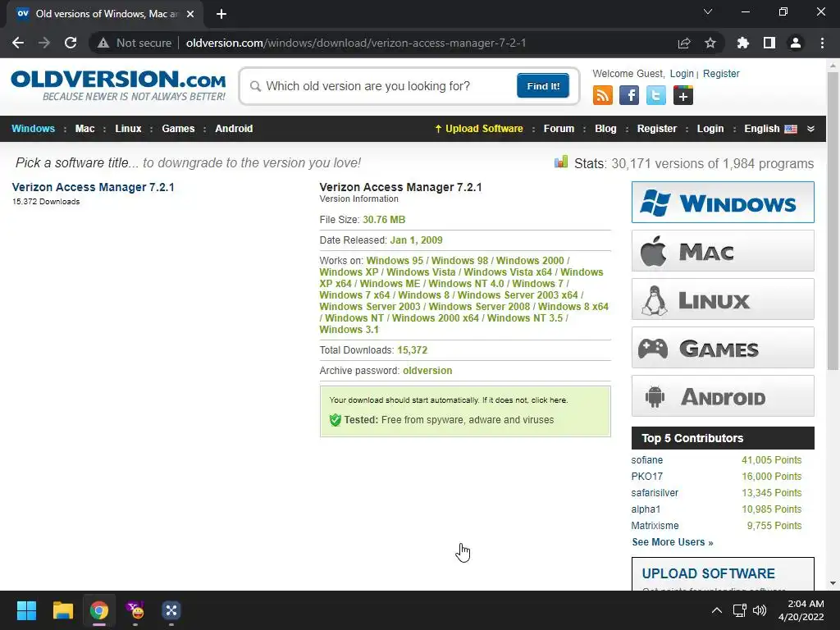Open the tab search chevron
The width and height of the screenshot is (840, 630).
[x=708, y=11]
